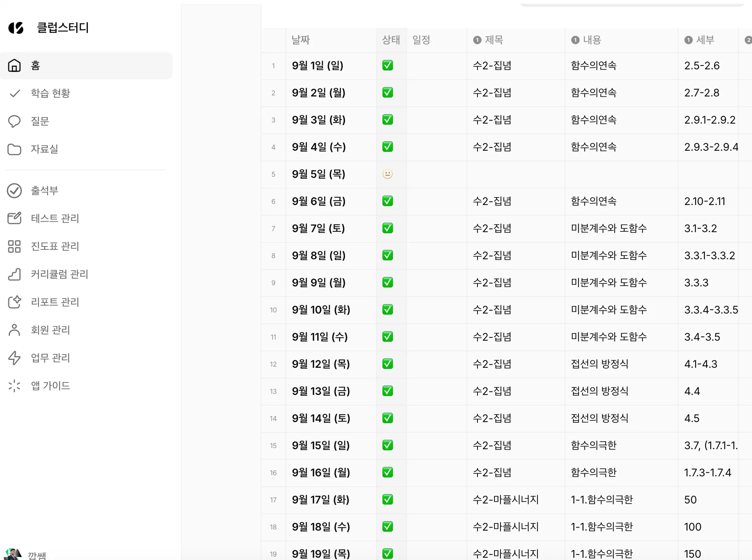Click the 업무 관리 lightning icon
The width and height of the screenshot is (752, 560).
pyautogui.click(x=14, y=358)
